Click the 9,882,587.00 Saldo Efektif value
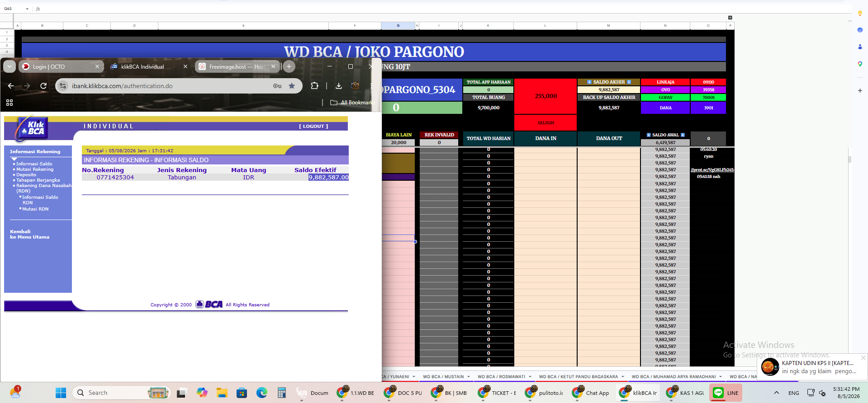 pyautogui.click(x=328, y=178)
